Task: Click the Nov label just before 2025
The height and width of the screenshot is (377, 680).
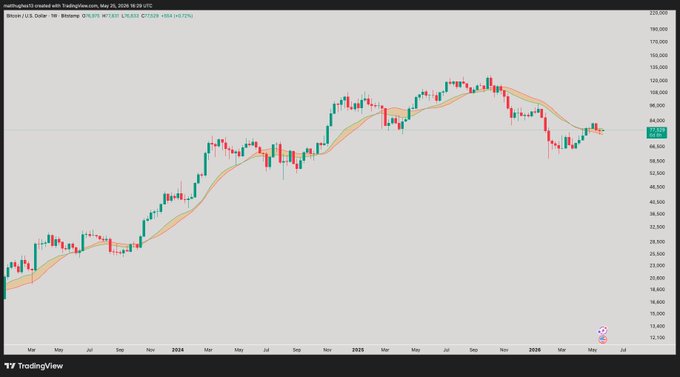Action: [327, 350]
